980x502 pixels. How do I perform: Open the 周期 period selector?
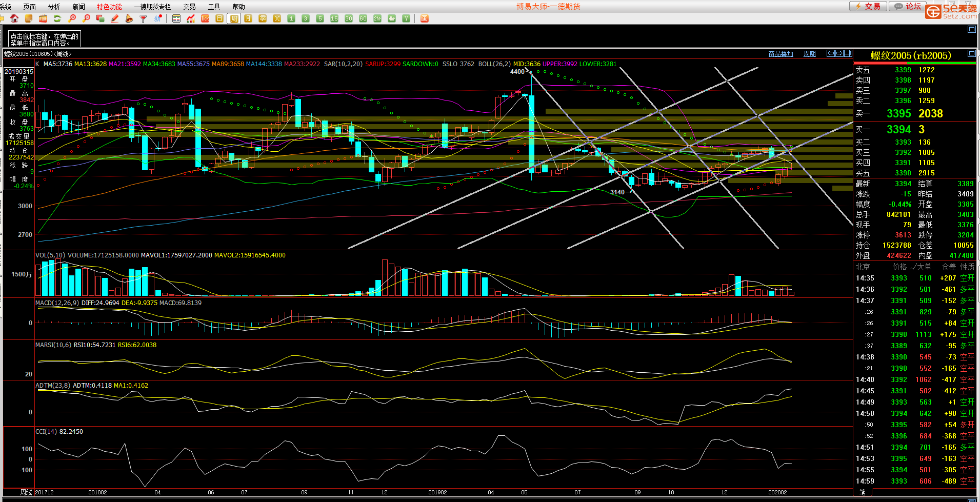(x=810, y=54)
